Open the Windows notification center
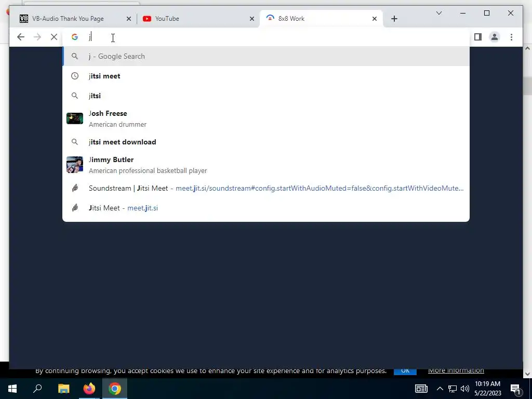The width and height of the screenshot is (532, 399). point(515,389)
